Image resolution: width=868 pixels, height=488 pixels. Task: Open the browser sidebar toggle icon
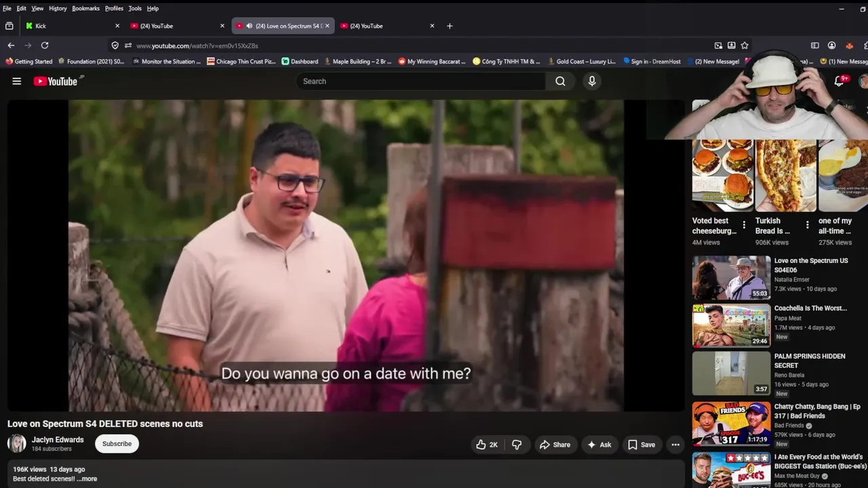click(815, 45)
